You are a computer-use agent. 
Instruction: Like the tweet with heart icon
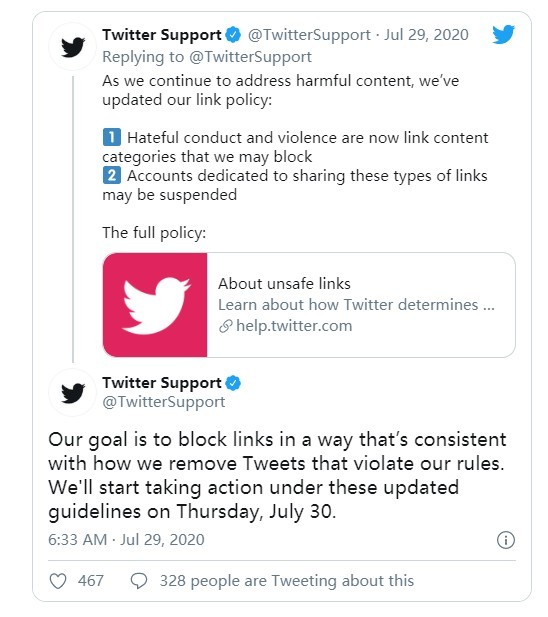[x=58, y=581]
